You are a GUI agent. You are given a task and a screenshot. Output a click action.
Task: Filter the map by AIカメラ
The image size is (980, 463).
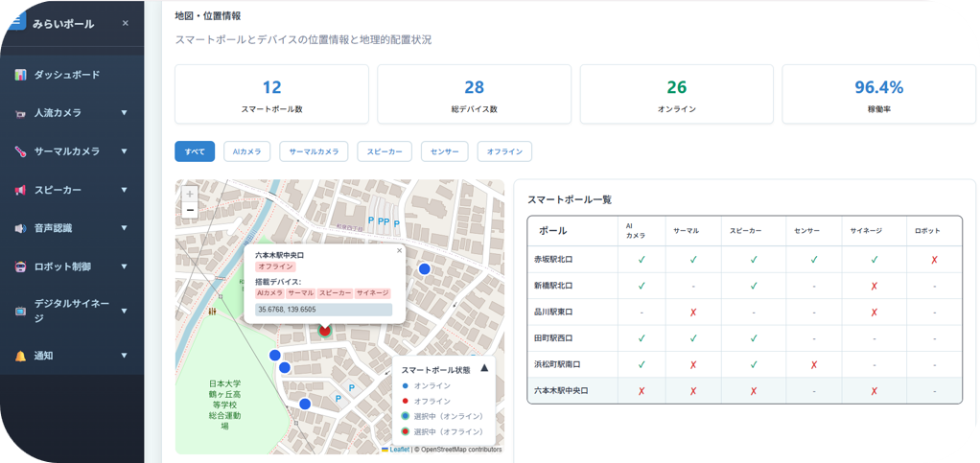pos(246,151)
